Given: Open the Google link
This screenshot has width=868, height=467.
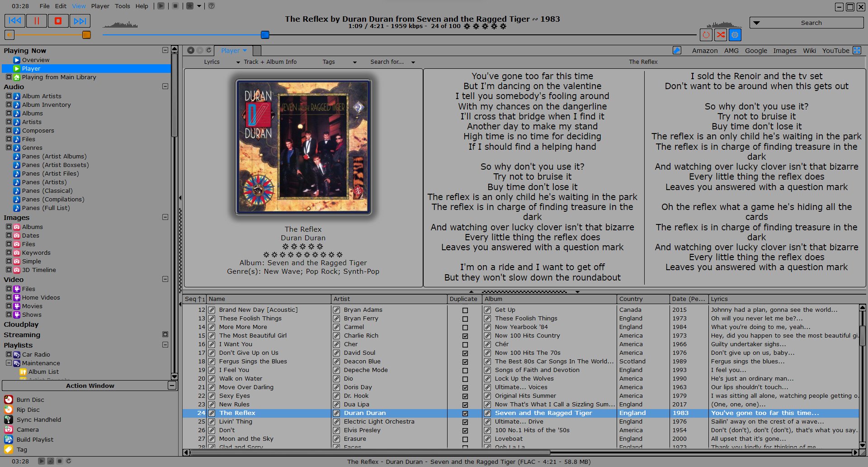Looking at the screenshot, I should pyautogui.click(x=756, y=51).
